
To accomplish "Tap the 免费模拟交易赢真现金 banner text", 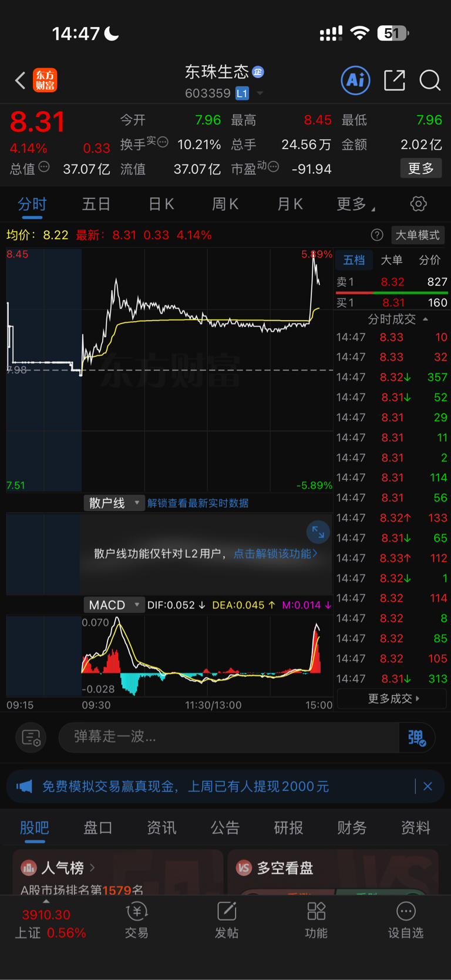I will [x=186, y=786].
